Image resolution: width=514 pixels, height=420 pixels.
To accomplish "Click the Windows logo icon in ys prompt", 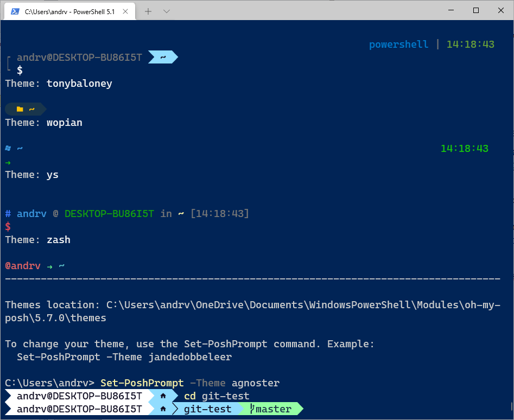I will (8, 148).
